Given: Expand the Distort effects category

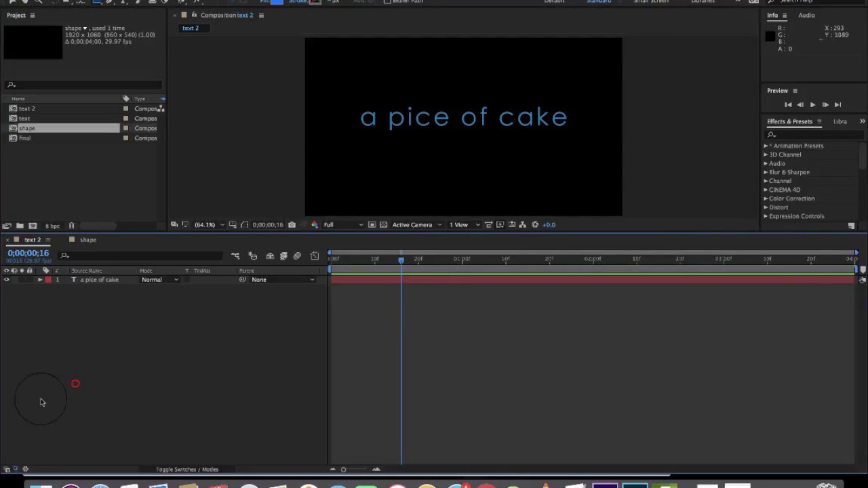Looking at the screenshot, I should [766, 207].
